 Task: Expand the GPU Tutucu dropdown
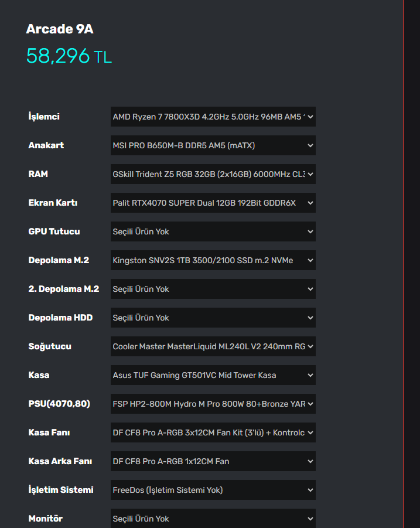213,231
